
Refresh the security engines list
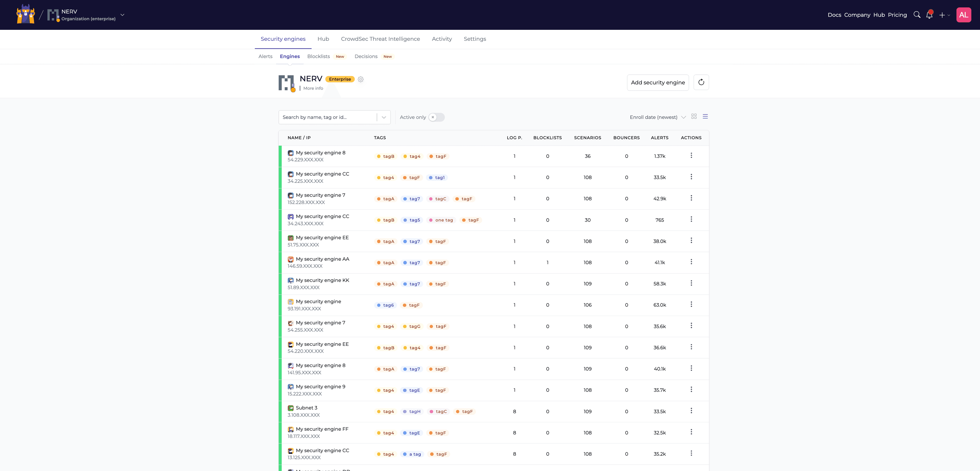click(x=701, y=82)
